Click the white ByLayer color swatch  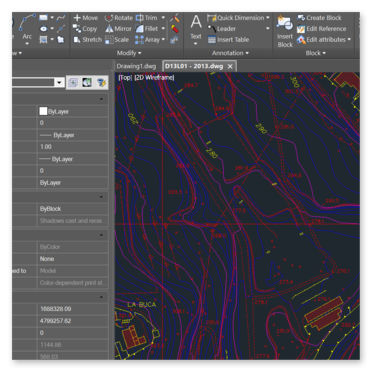[x=43, y=111]
